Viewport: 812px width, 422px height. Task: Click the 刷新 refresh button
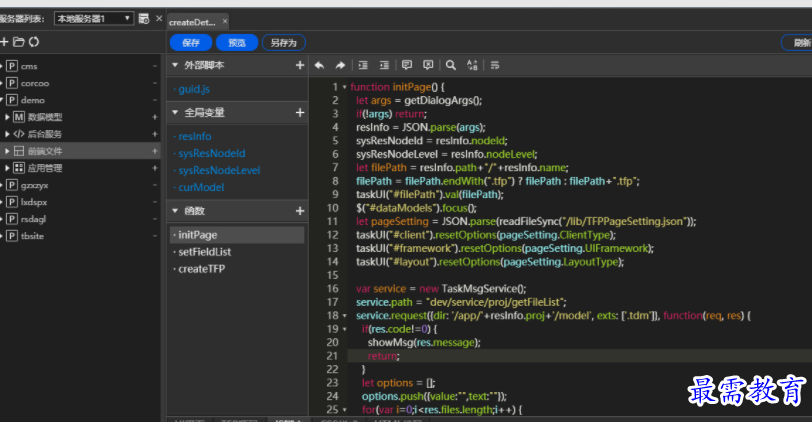tap(798, 42)
